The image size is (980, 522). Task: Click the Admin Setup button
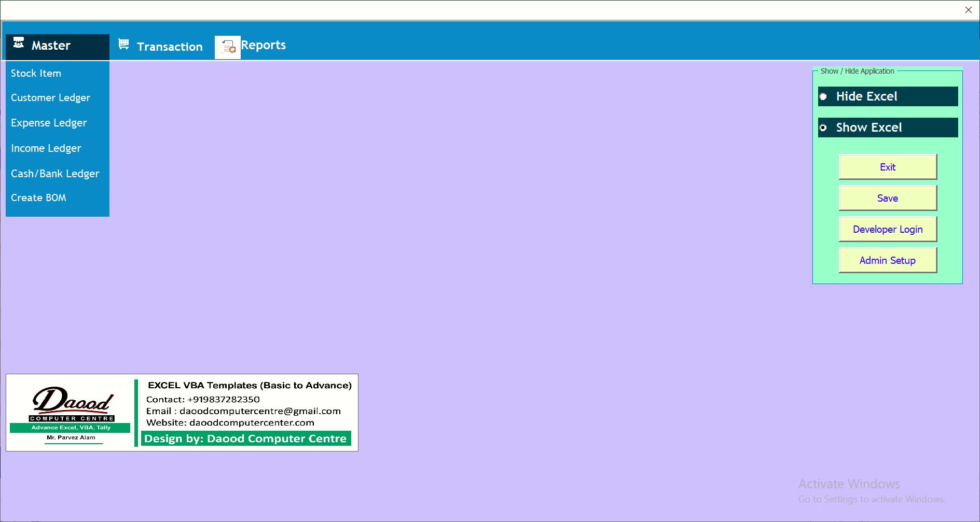(887, 260)
